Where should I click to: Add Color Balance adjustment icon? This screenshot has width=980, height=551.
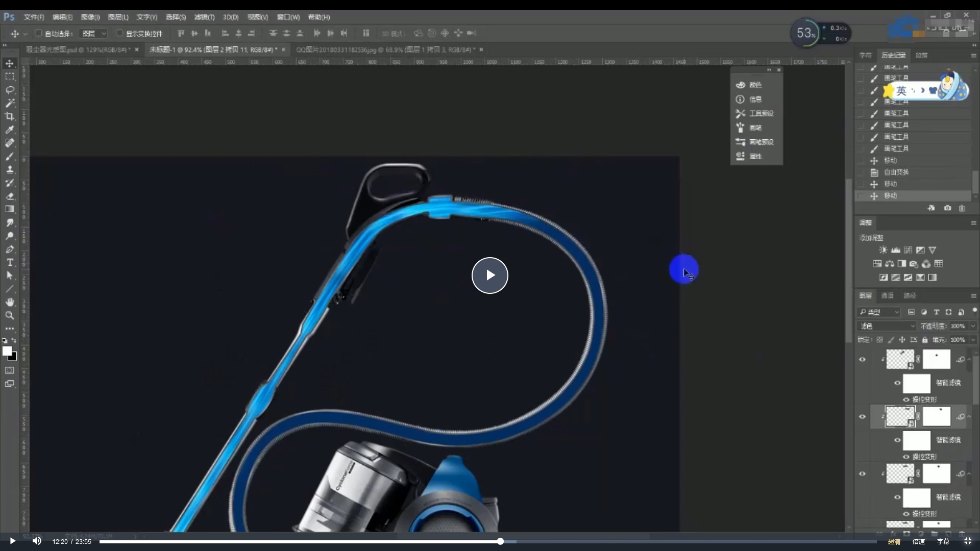point(890,264)
